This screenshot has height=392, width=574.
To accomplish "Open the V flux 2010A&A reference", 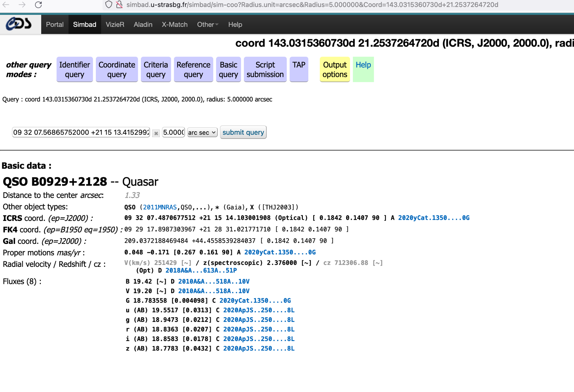I will pos(214,291).
